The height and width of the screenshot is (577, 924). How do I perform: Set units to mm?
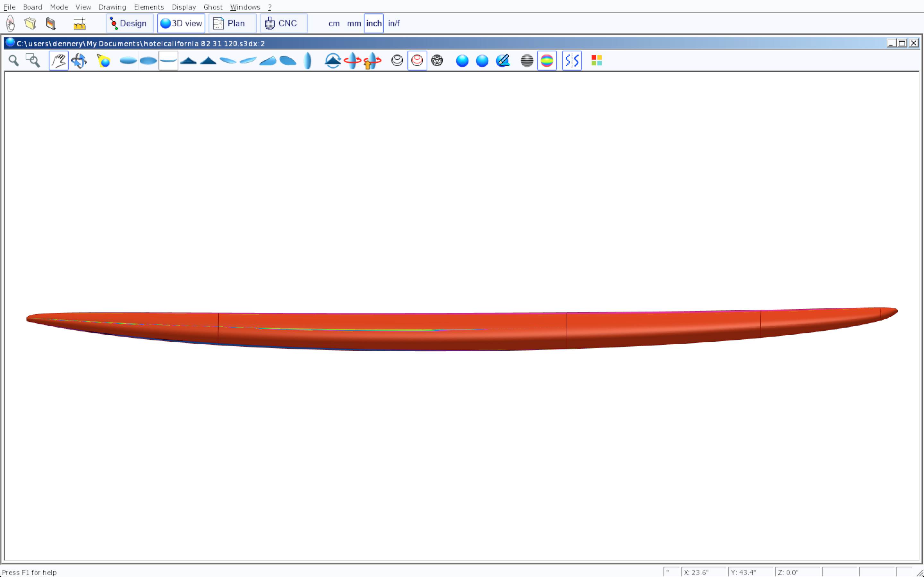354,24
